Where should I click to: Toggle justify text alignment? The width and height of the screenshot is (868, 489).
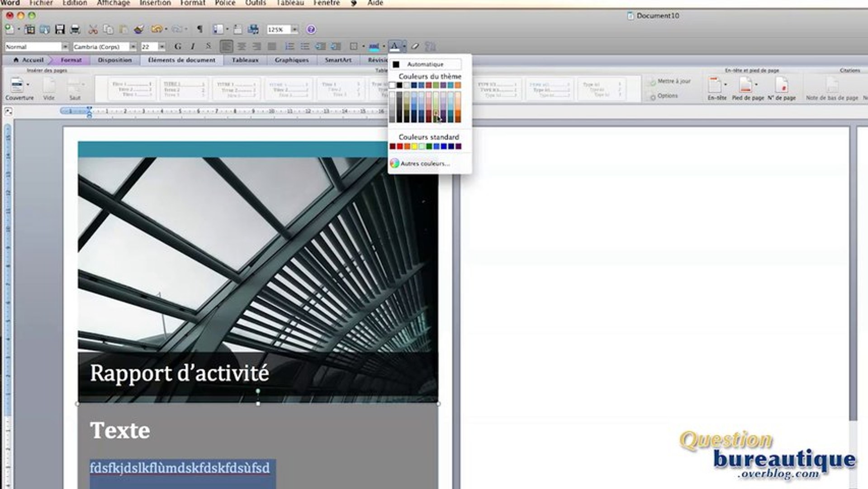pyautogui.click(x=272, y=46)
